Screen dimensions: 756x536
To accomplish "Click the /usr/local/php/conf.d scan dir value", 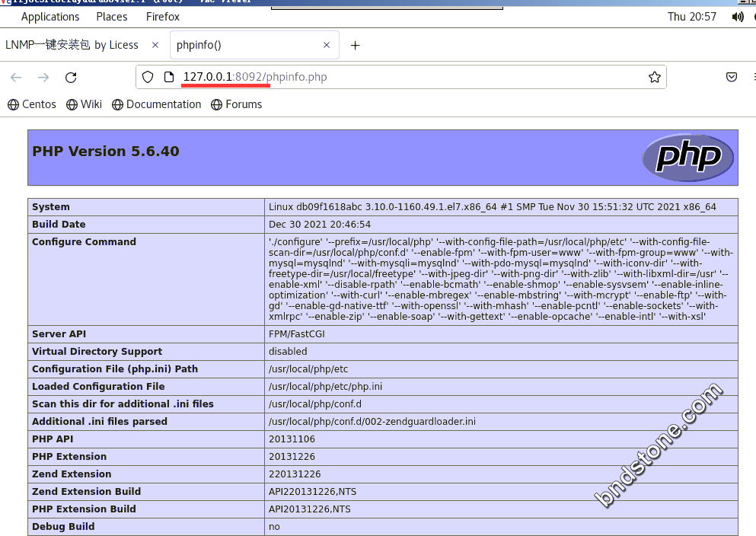I will pyautogui.click(x=315, y=404).
